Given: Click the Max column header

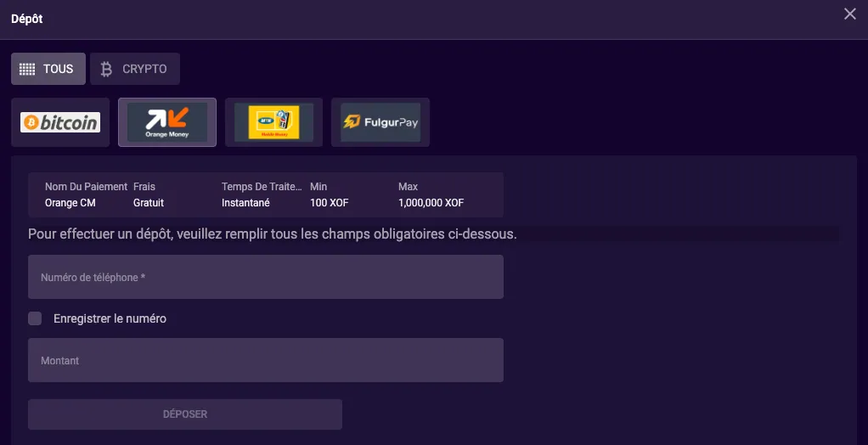Looking at the screenshot, I should [408, 187].
